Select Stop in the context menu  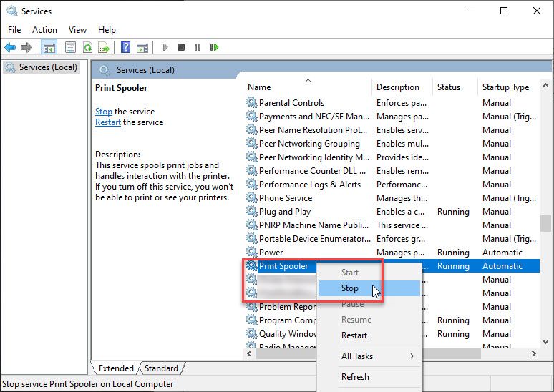(x=350, y=288)
